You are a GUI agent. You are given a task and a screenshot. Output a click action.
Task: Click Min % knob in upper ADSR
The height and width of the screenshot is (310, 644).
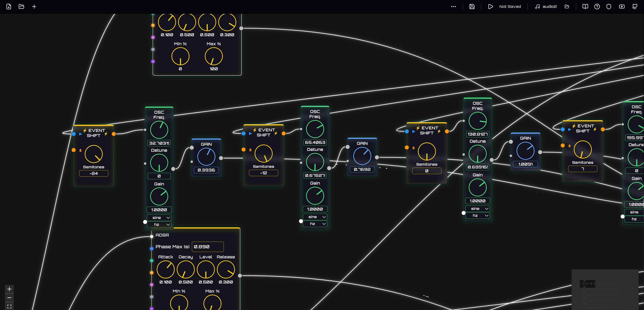point(180,57)
